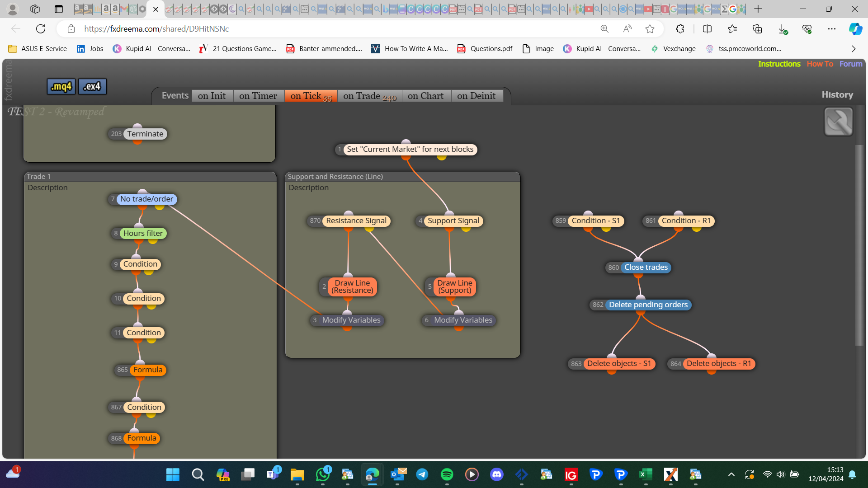
Task: Open Excel from the taskbar
Action: point(646,474)
